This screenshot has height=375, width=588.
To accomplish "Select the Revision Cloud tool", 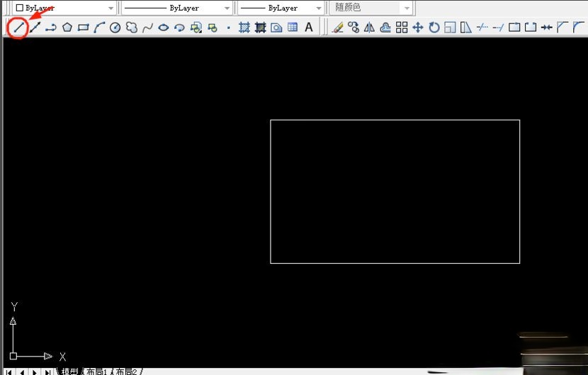I will point(131,28).
